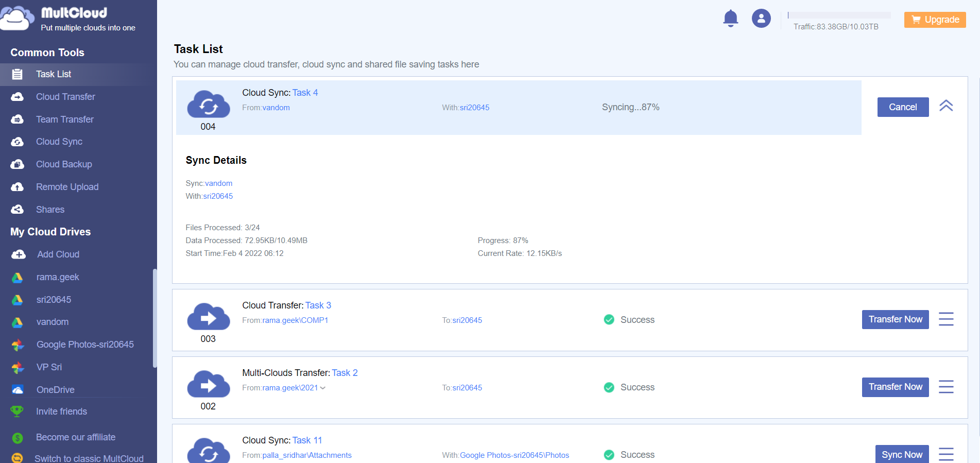Click To:sri20645 link in Task 3

467,320
